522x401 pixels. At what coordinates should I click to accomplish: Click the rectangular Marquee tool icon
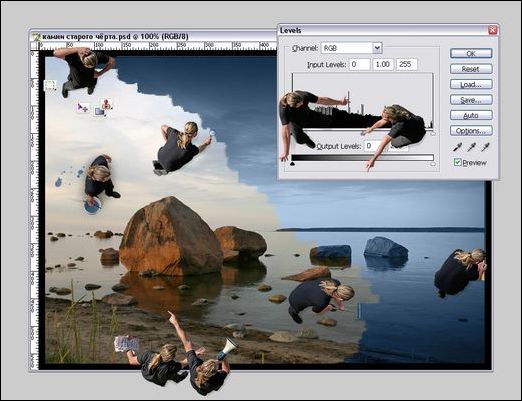click(50, 85)
